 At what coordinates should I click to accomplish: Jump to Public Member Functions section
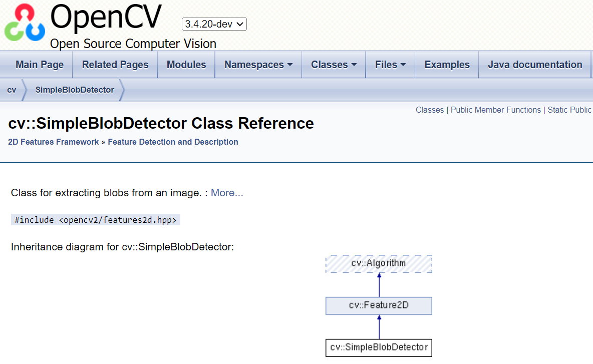(495, 110)
